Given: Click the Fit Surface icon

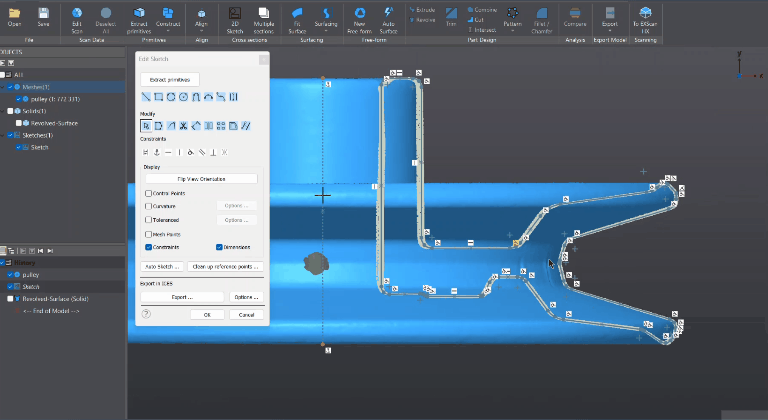Looking at the screenshot, I should [297, 15].
